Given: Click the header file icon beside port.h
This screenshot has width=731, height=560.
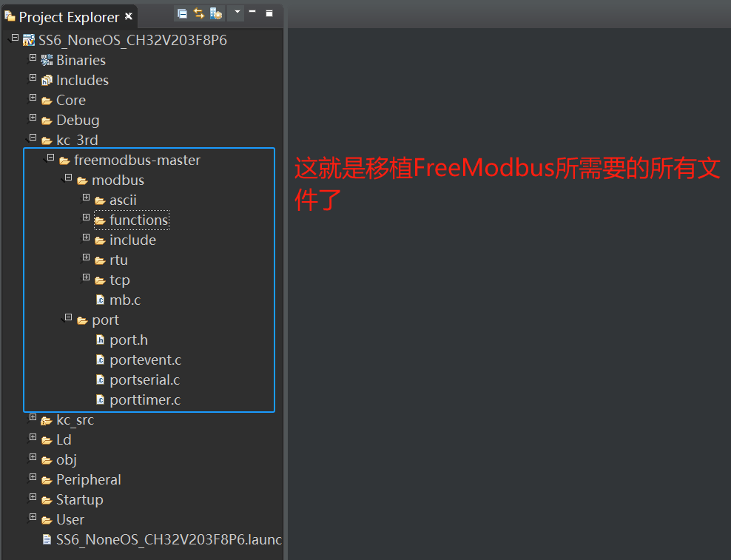Looking at the screenshot, I should pos(101,340).
